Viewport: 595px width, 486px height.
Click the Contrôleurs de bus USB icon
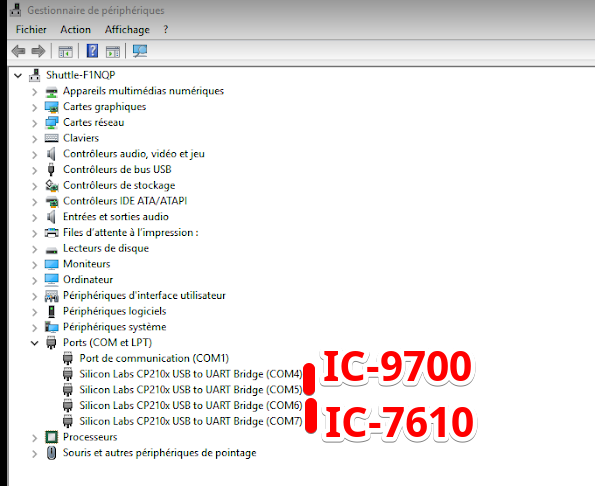coord(51,170)
